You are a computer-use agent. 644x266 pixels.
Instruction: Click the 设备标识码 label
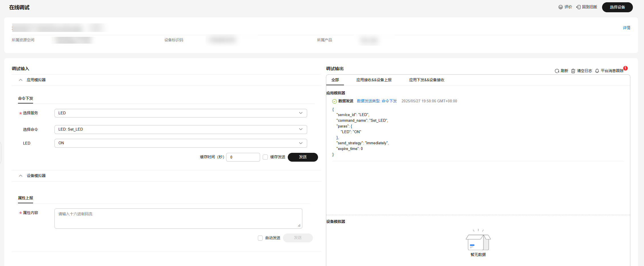click(174, 40)
